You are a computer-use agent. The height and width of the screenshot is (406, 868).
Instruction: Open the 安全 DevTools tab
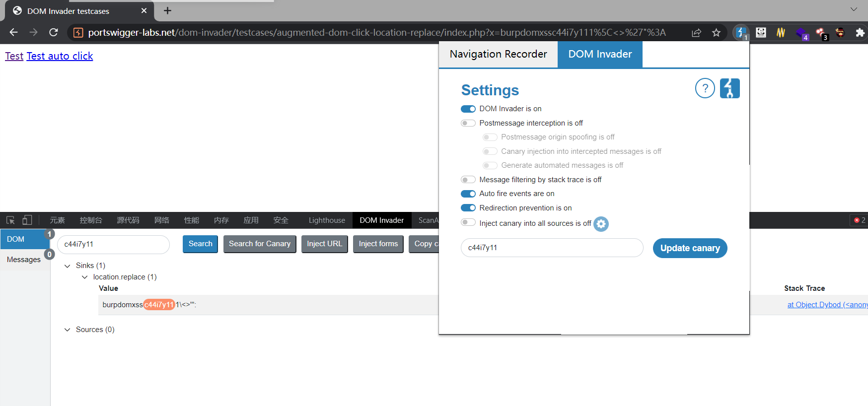(281, 220)
